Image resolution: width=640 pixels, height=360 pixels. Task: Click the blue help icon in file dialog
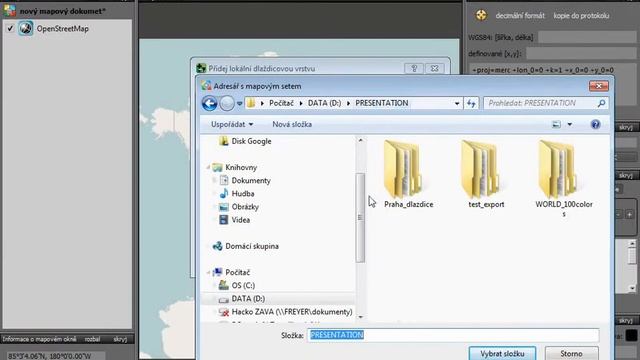coord(596,124)
